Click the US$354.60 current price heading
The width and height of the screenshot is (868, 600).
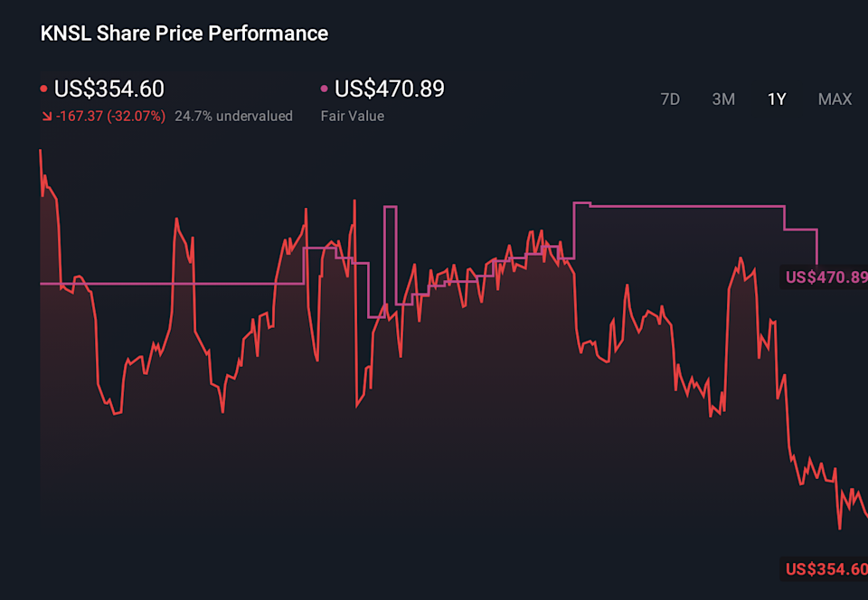coord(109,89)
